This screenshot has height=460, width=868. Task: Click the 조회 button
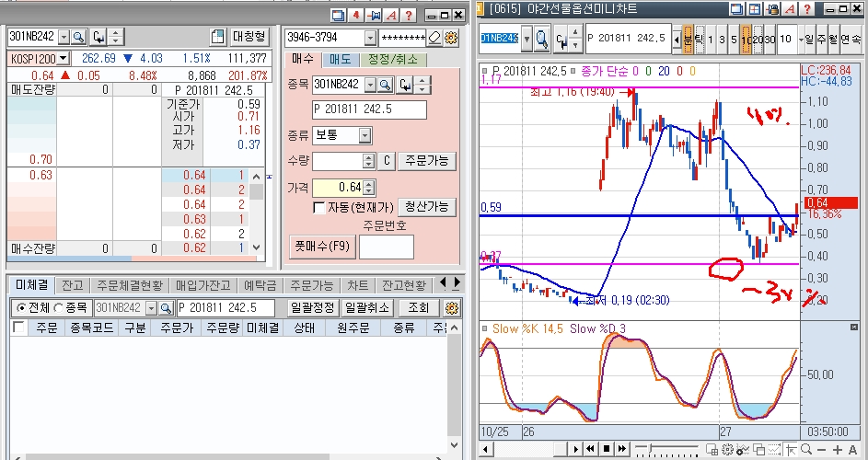tap(419, 308)
